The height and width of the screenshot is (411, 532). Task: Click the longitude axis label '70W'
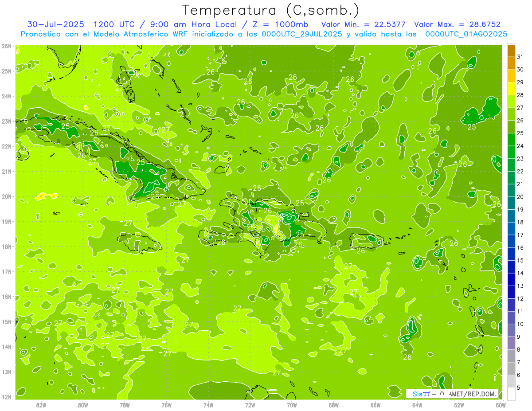point(292,405)
